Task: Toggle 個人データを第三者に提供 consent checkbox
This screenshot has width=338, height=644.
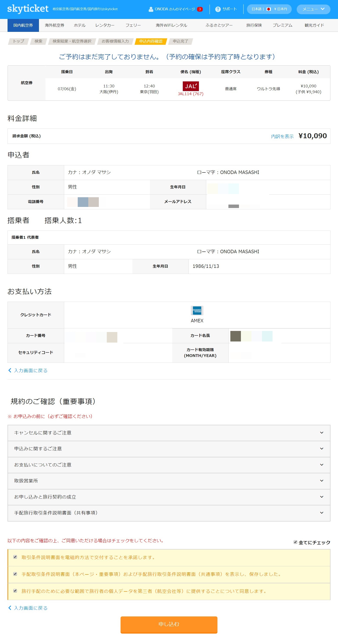Action: point(15,591)
